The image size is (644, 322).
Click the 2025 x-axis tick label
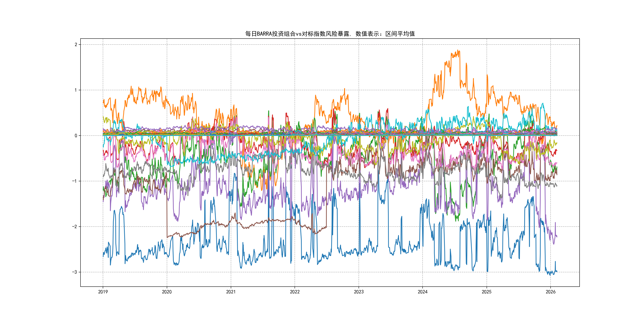(487, 292)
